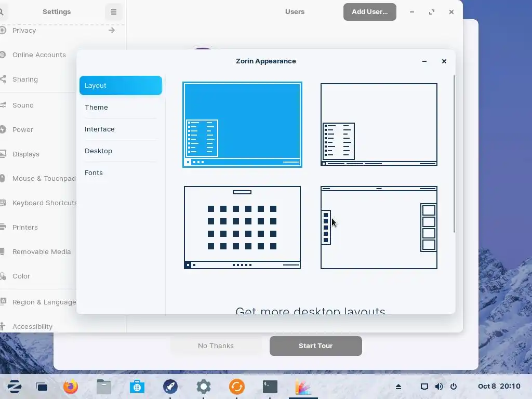Click the power tray icon
This screenshot has height=399, width=532.
click(454, 387)
